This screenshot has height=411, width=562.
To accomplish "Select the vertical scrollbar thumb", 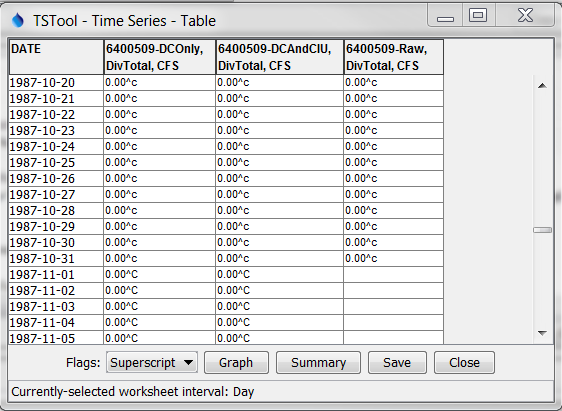I will coord(542,230).
